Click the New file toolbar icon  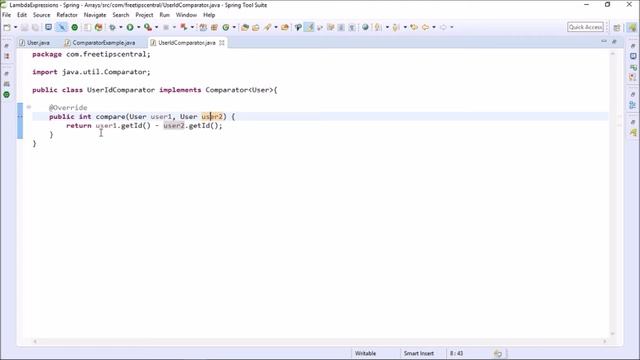7,27
